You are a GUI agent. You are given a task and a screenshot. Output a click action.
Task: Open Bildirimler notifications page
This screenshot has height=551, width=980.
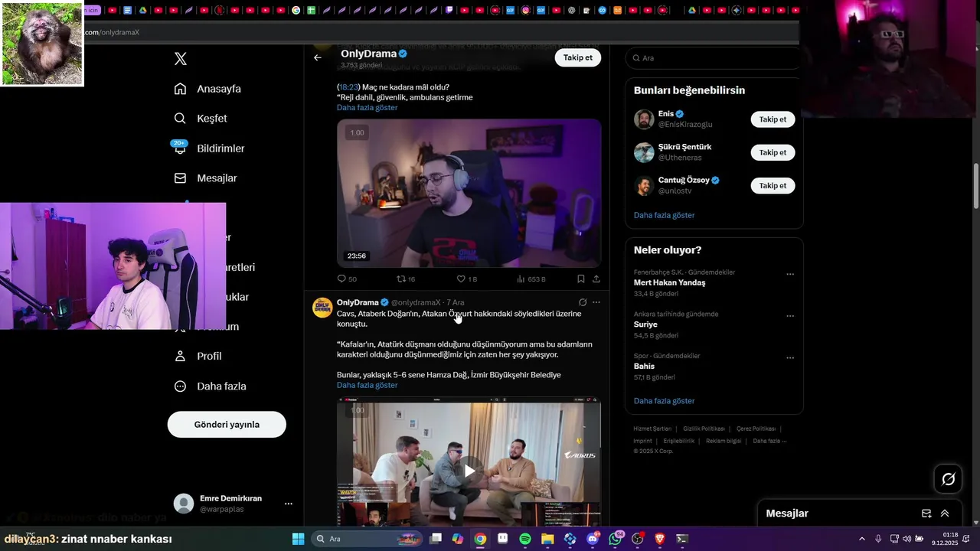[209, 148]
